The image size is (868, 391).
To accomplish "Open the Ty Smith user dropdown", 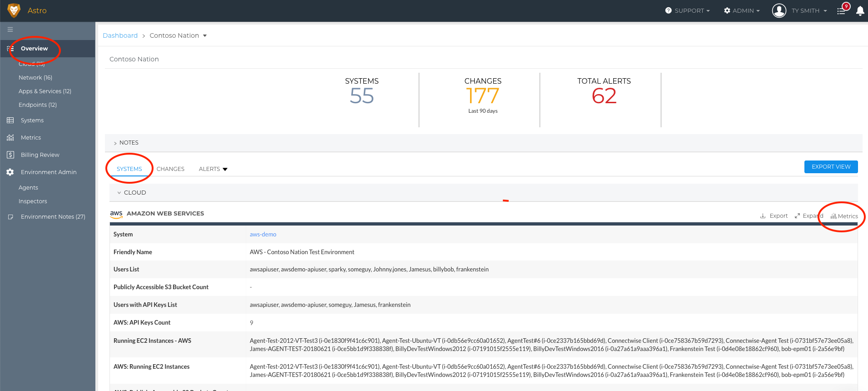I will pyautogui.click(x=809, y=10).
